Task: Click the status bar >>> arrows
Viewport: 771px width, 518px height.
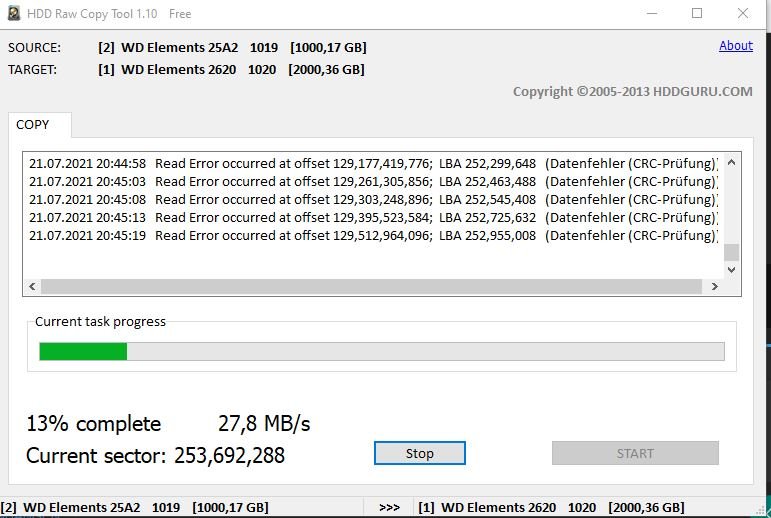Action: [389, 507]
